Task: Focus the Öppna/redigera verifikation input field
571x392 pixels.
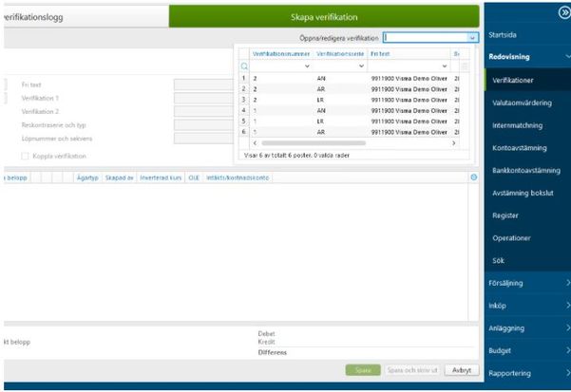Action: point(425,37)
